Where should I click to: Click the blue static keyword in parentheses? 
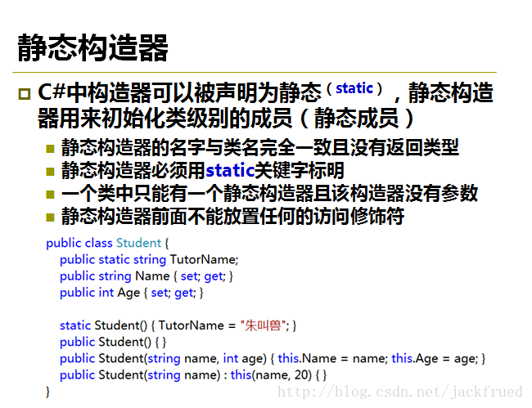coord(354,88)
